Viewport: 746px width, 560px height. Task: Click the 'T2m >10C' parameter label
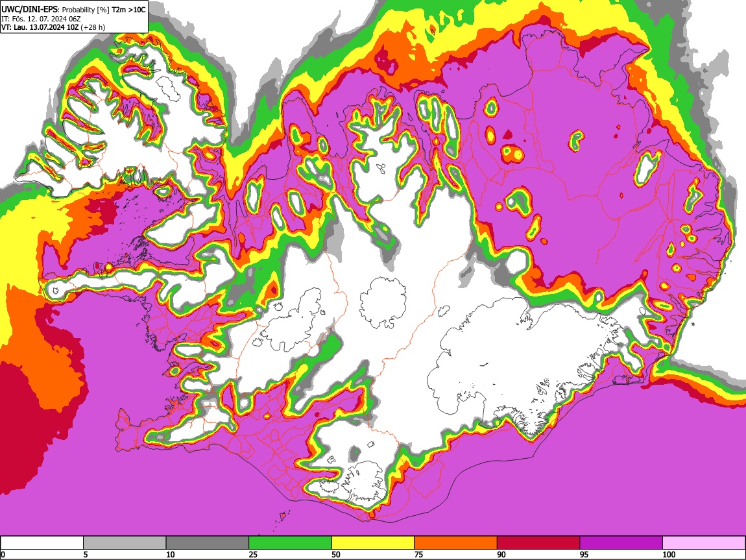click(129, 10)
